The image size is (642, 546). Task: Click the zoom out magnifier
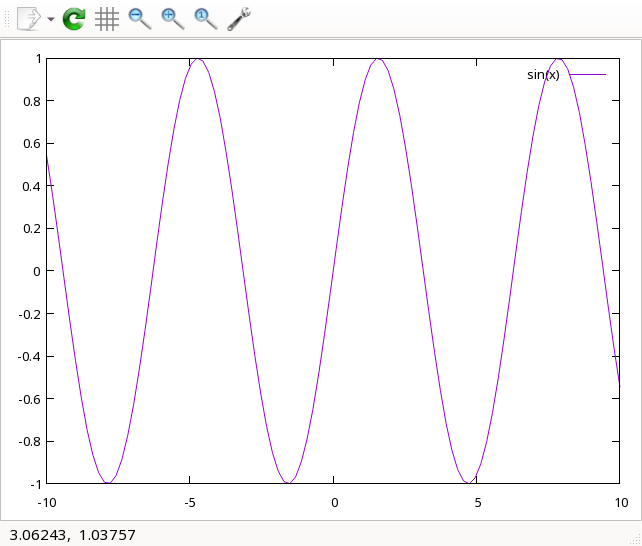click(140, 19)
